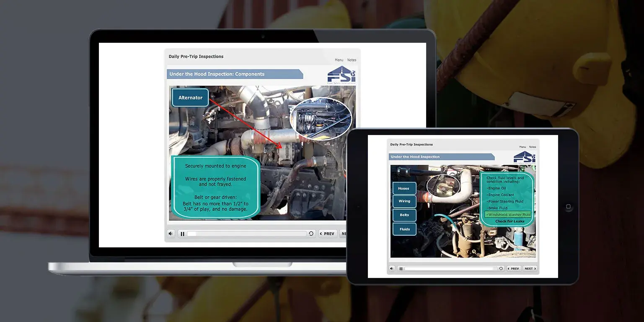Click the Alternator label on laptop slide
This screenshot has width=644, height=322.
click(x=190, y=98)
